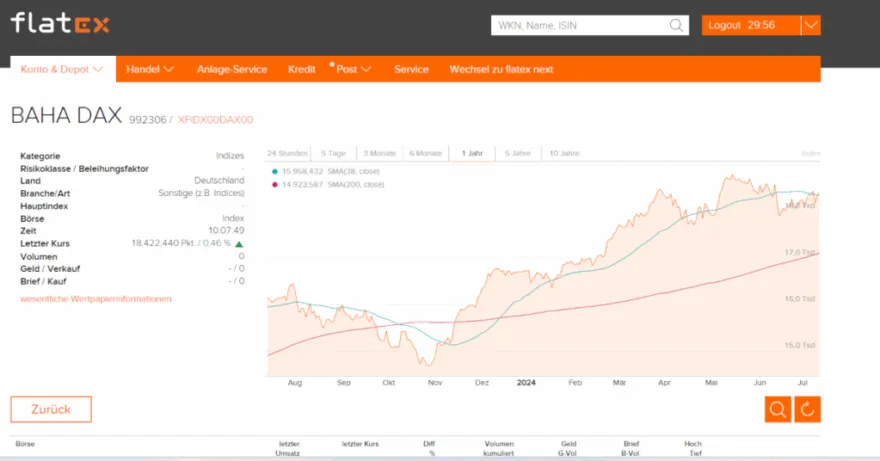
Task: Click the Risikoklasse / Beleihungsfaktor label
Action: point(84,168)
